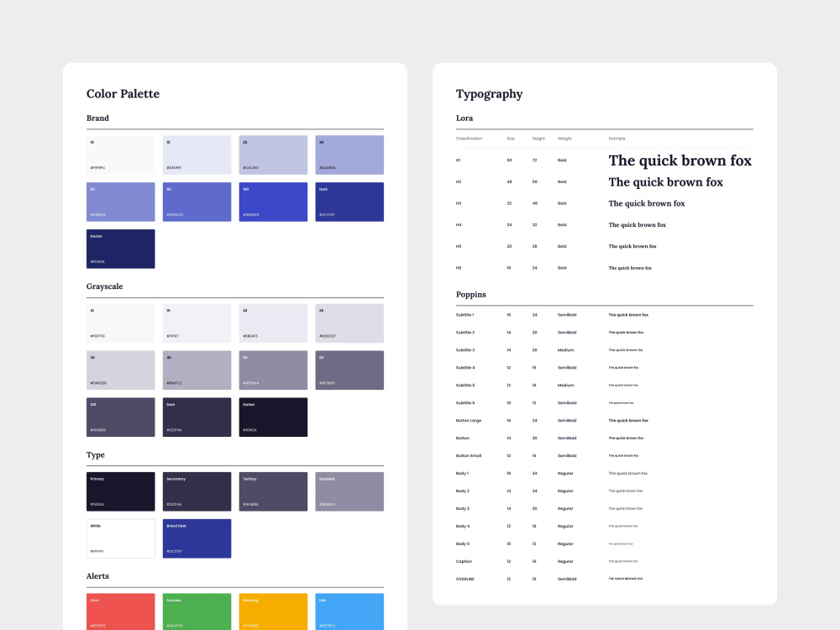Click the Alerts section title
This screenshot has width=840, height=630.
[97, 576]
